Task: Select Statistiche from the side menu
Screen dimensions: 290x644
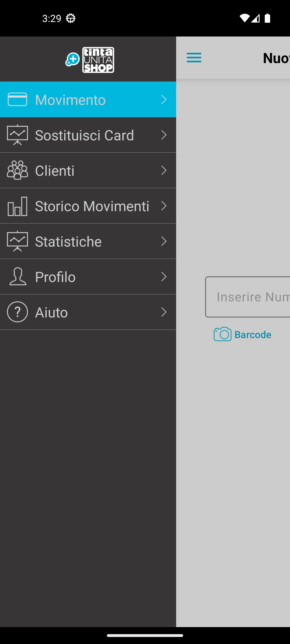Action: (x=68, y=241)
